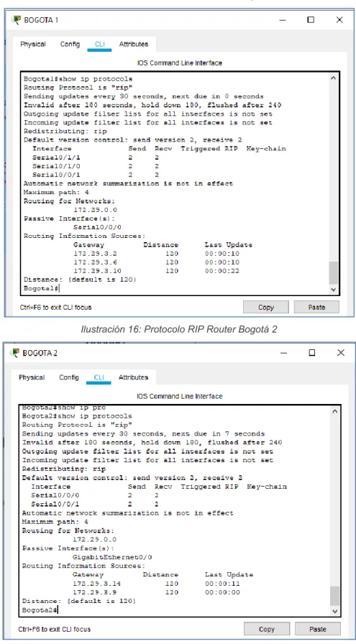The height and width of the screenshot is (644, 356).
Task: Close the BOGOTA 2 window
Action: (x=340, y=353)
